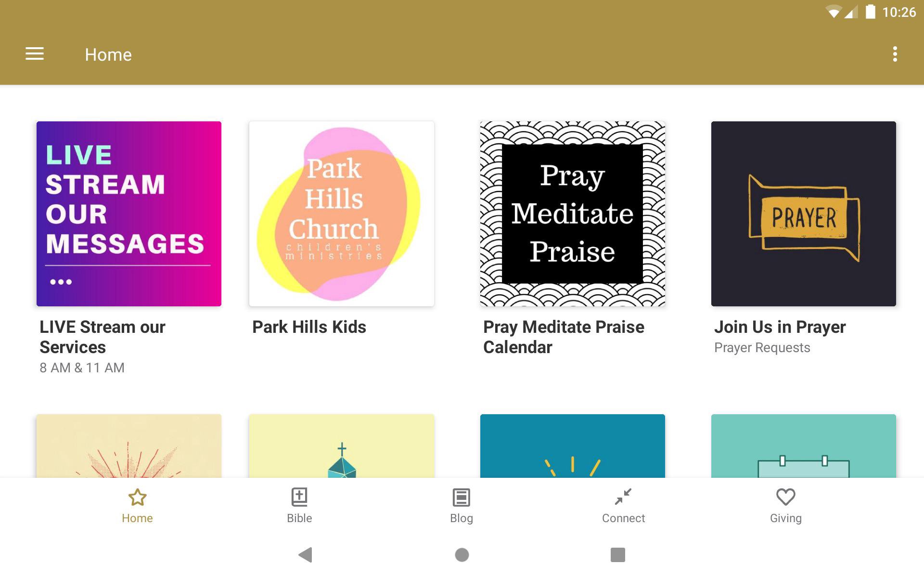Open the Pray Meditate Praise image

(573, 214)
